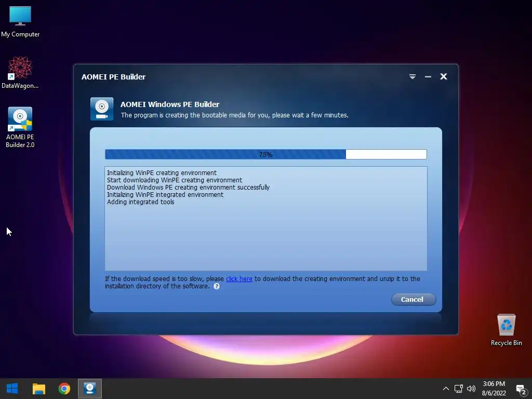
Task: Select the DataWagon desktop shortcut
Action: pos(20,73)
